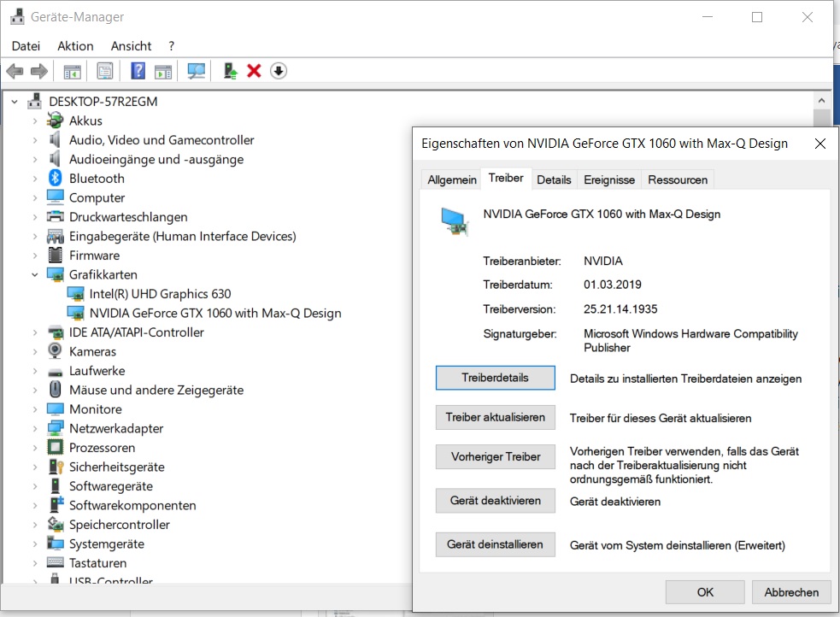Click the red X uninstall device icon
The height and width of the screenshot is (617, 840).
pos(254,71)
